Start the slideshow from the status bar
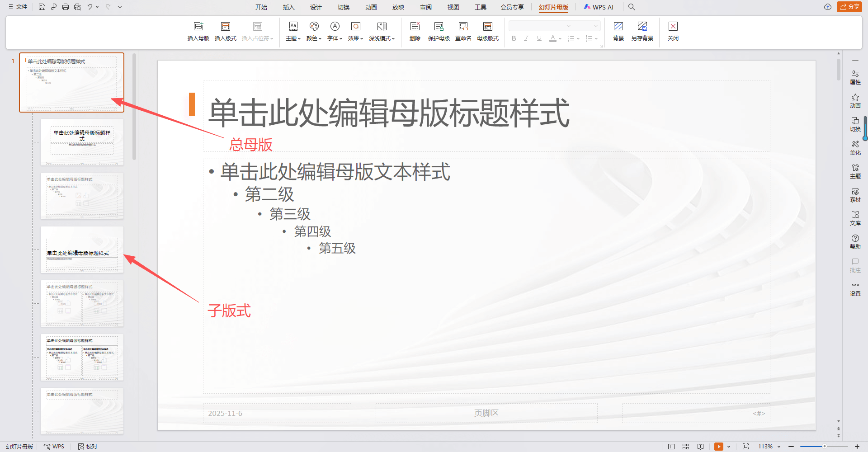This screenshot has width=868, height=452. tap(719, 447)
